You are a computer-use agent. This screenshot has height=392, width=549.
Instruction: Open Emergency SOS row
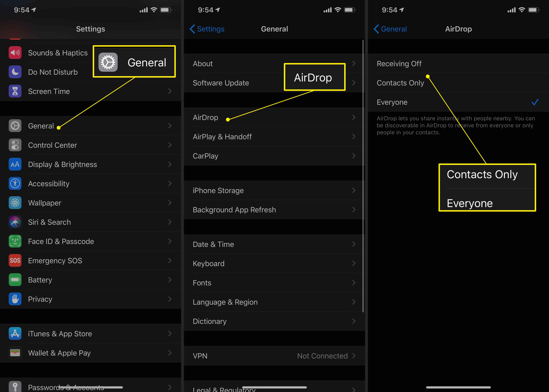pyautogui.click(x=91, y=260)
